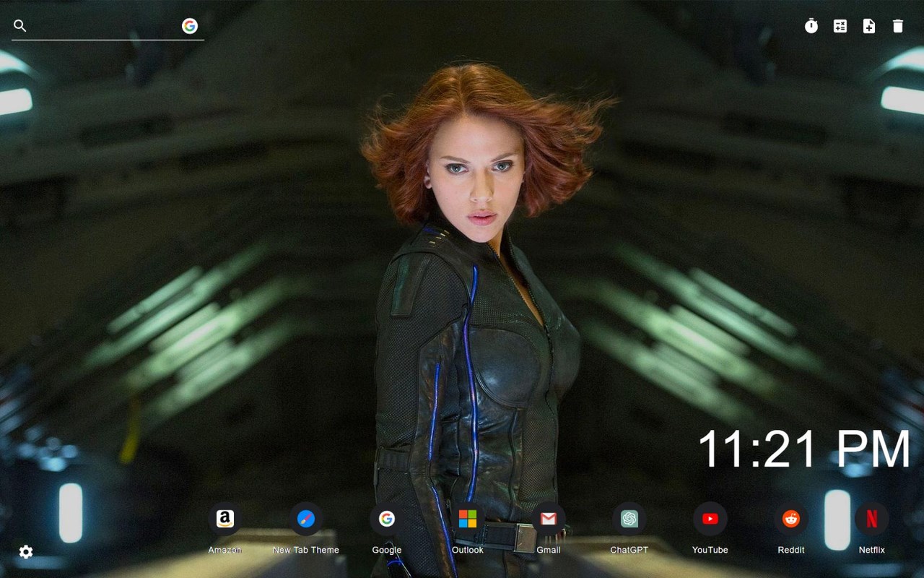Add a new note
The width and height of the screenshot is (924, 578).
click(x=869, y=26)
